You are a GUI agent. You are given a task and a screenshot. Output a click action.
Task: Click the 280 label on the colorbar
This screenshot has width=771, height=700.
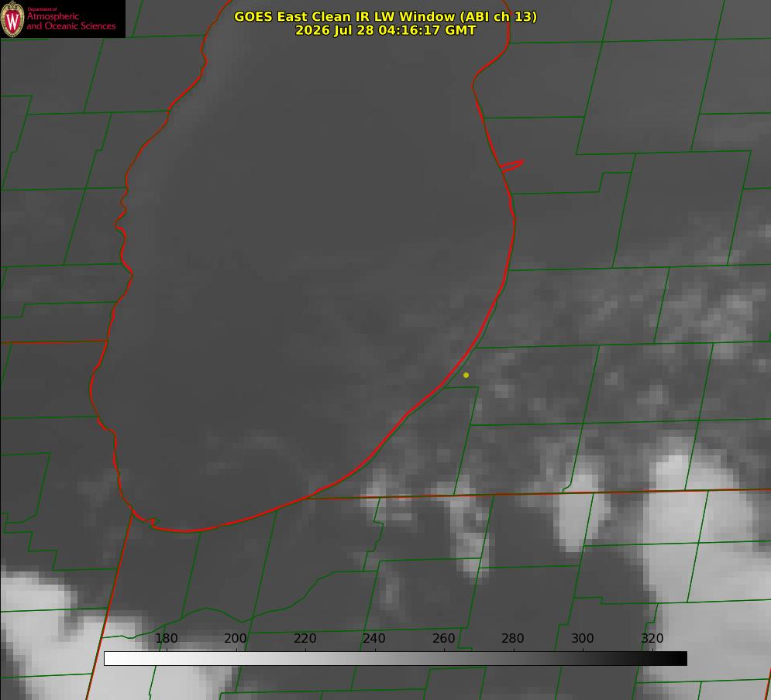513,638
